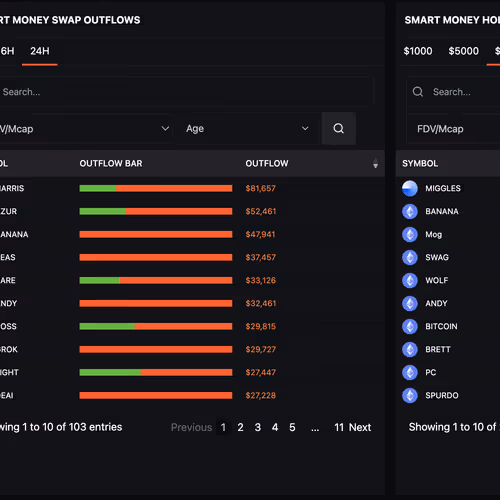Click the $37,457 outflow value
This screenshot has width=500, height=500.
(261, 257)
